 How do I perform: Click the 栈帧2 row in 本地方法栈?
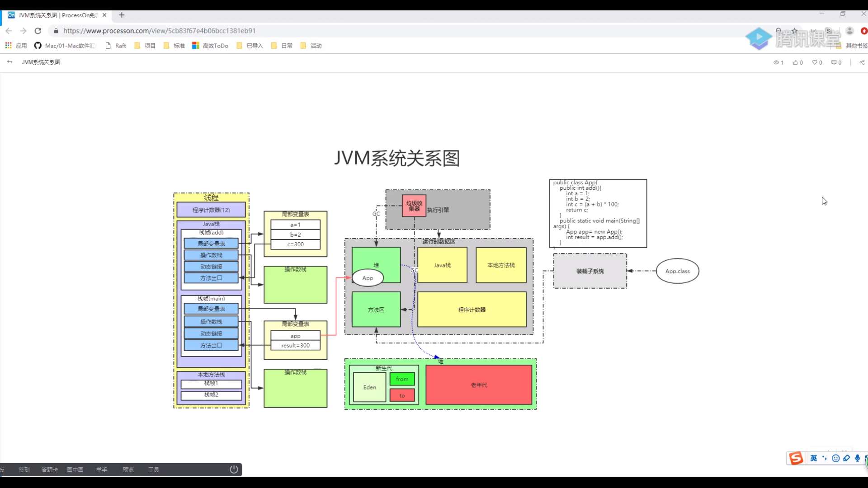(x=211, y=395)
